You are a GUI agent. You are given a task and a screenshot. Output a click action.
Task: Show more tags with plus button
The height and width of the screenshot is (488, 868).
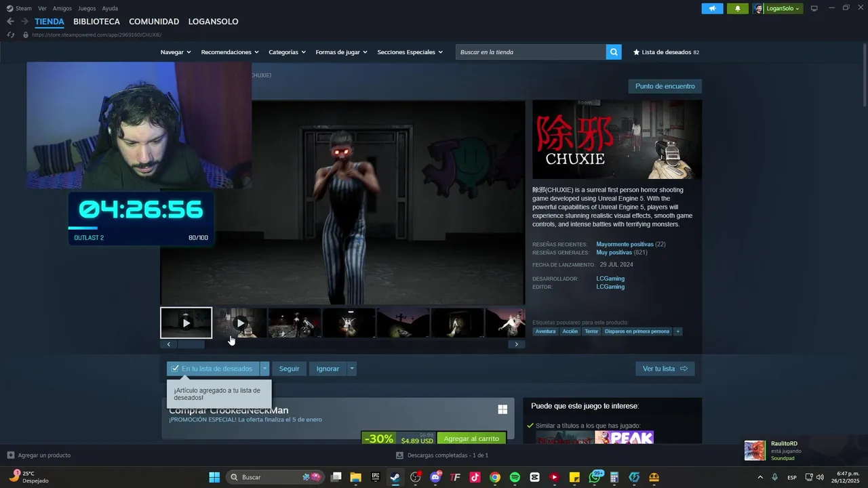[677, 331]
